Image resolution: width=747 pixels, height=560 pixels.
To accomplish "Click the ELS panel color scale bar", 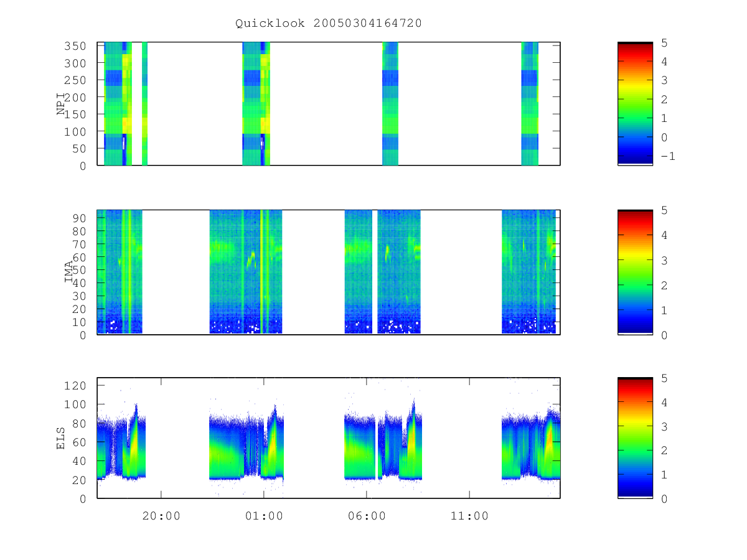I will [635, 437].
